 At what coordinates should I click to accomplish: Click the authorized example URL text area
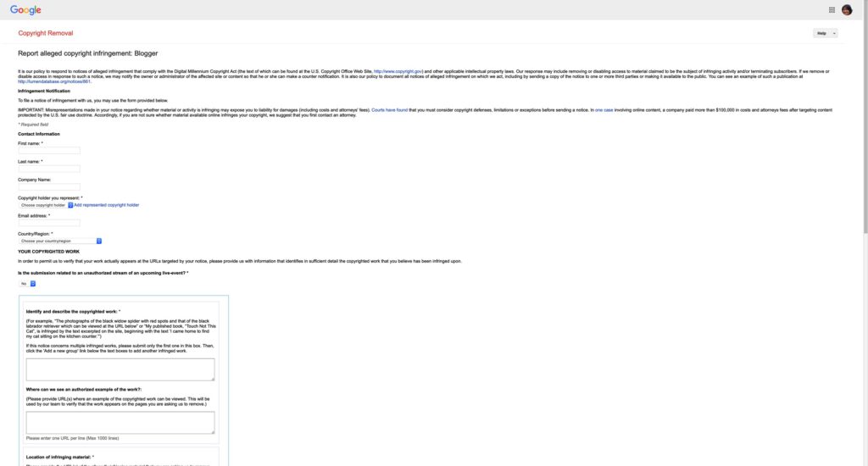pyautogui.click(x=120, y=423)
